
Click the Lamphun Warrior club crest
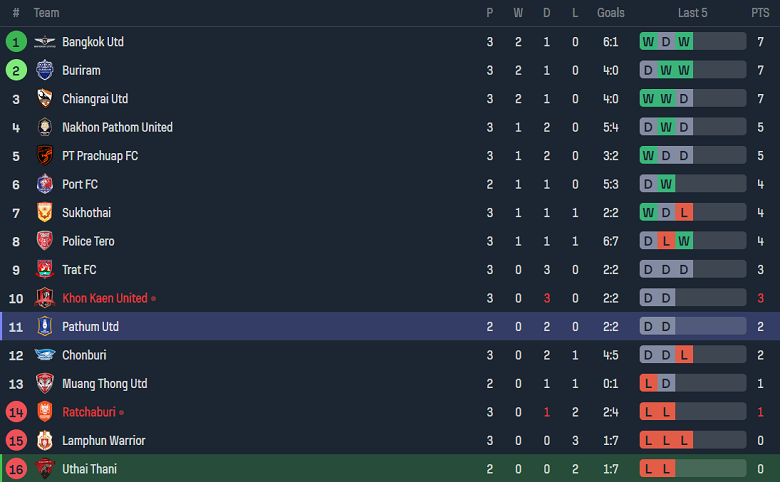click(44, 440)
